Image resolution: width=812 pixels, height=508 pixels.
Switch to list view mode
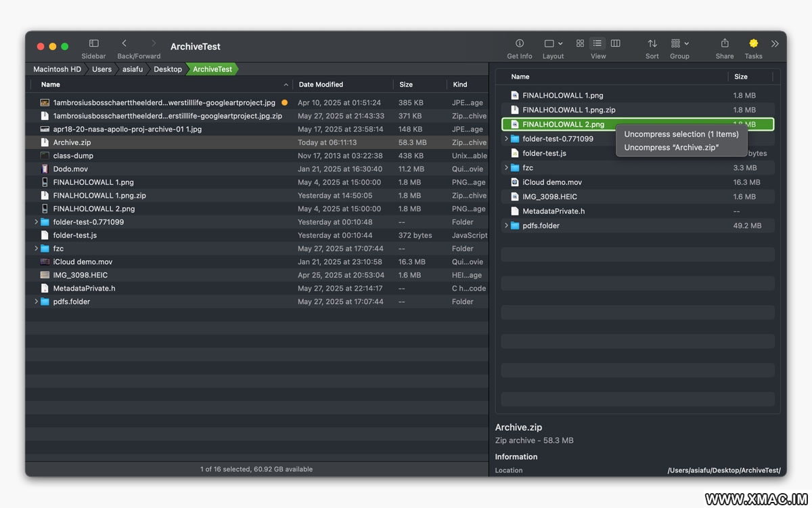tap(597, 43)
